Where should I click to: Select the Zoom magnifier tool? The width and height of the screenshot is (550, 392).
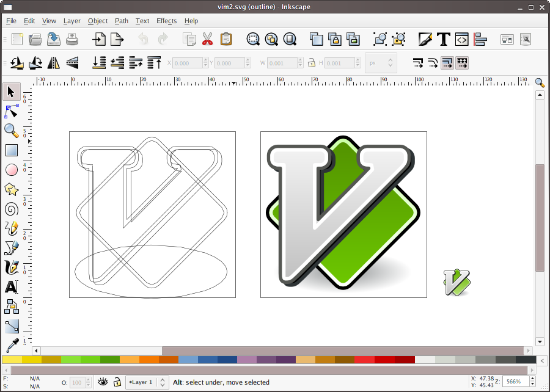(x=11, y=131)
